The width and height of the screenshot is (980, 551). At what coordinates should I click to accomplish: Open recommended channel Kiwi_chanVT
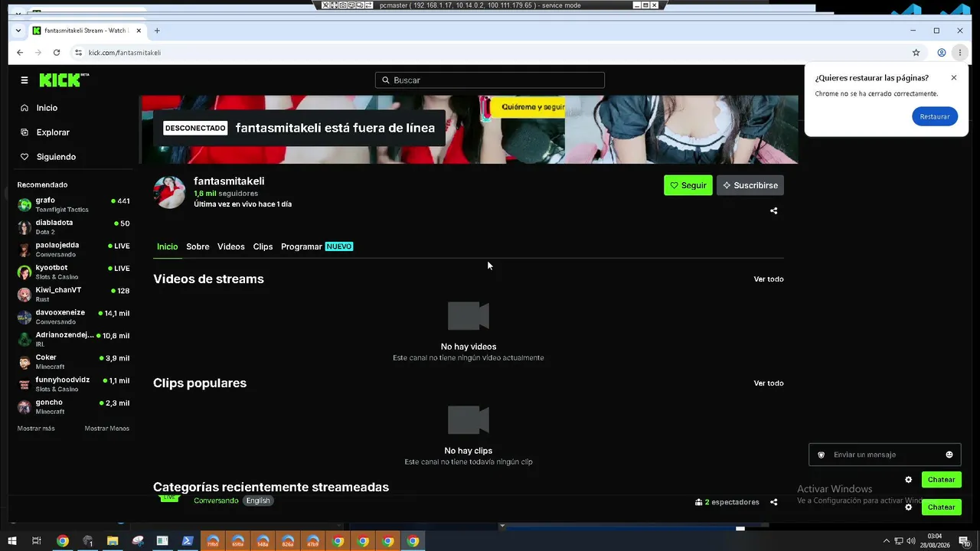point(73,295)
